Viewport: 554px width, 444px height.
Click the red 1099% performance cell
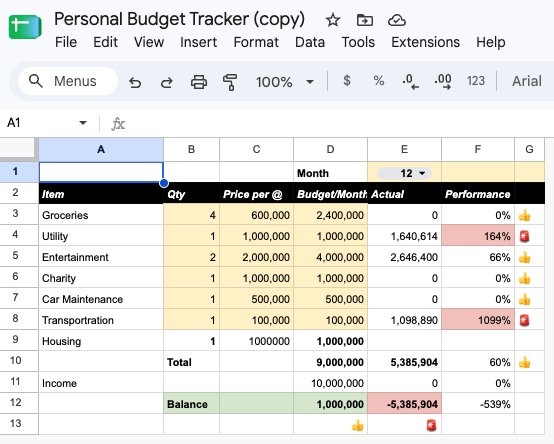click(478, 320)
